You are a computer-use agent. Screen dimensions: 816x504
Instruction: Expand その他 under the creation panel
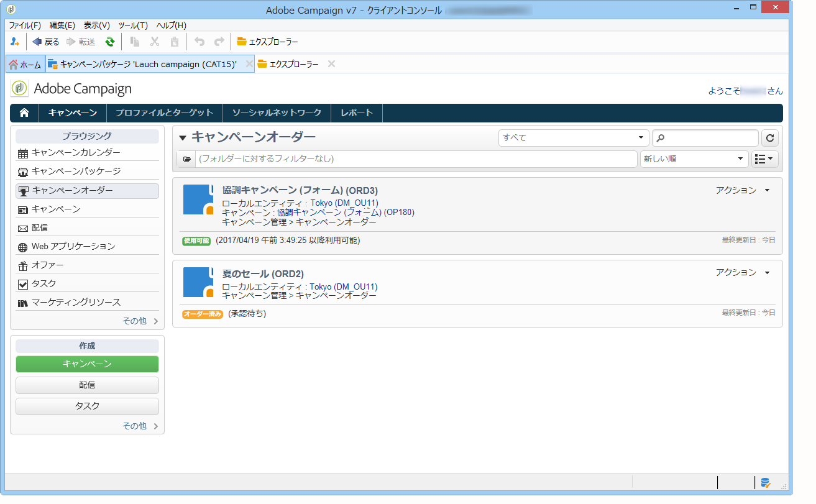pos(140,426)
